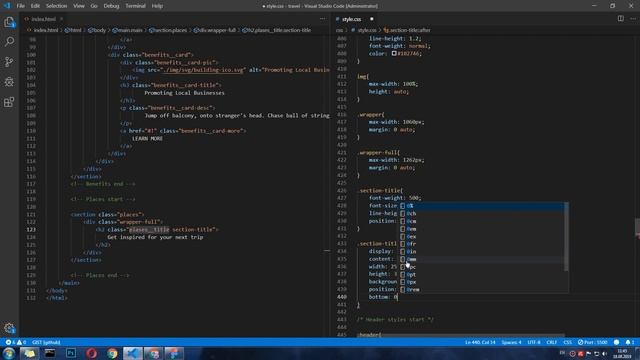The image size is (640, 360).
Task: Change line endings via CRLF status item
Action: [552, 342]
